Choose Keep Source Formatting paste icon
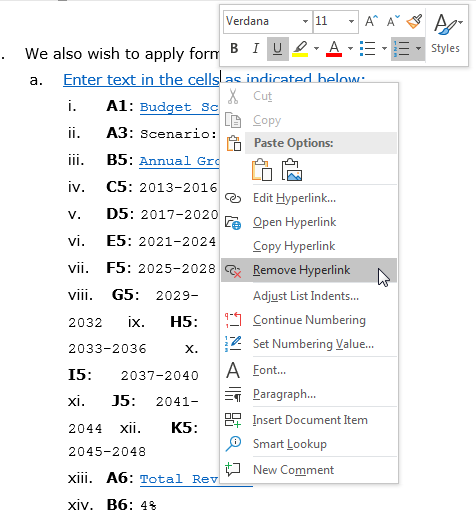Viewport: 476px width, 522px height. (x=262, y=170)
